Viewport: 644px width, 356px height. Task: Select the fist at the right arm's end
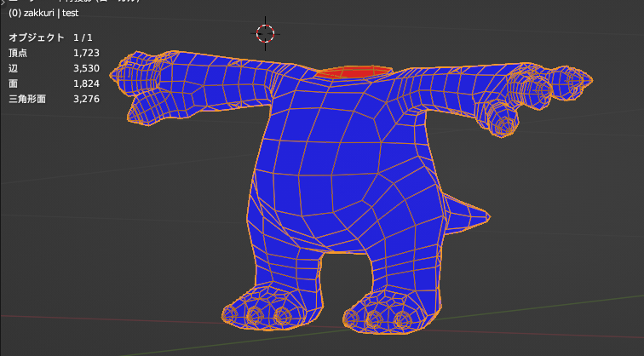click(504, 123)
